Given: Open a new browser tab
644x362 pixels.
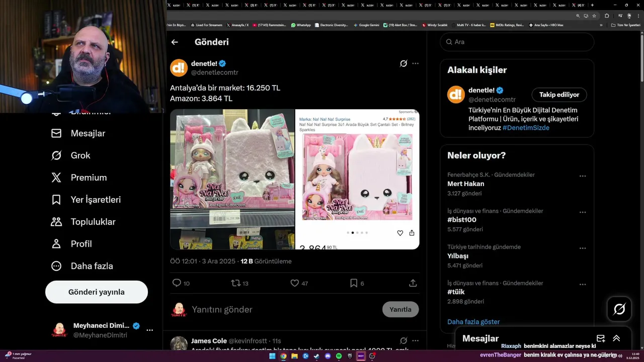Looking at the screenshot, I should 592,5.
